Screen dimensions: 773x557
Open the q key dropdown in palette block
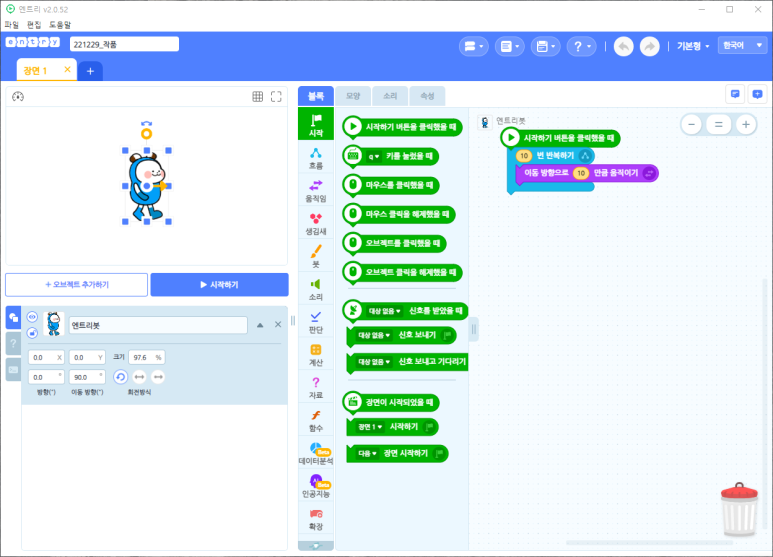[x=373, y=156]
